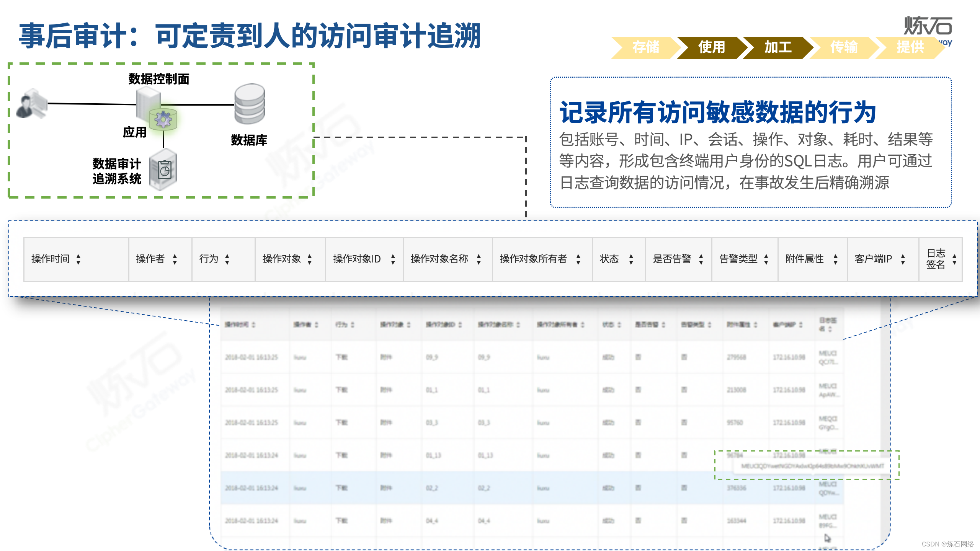Screen dimensions: 980x551
Task: Click the 日志签名 column header
Action: tap(936, 259)
